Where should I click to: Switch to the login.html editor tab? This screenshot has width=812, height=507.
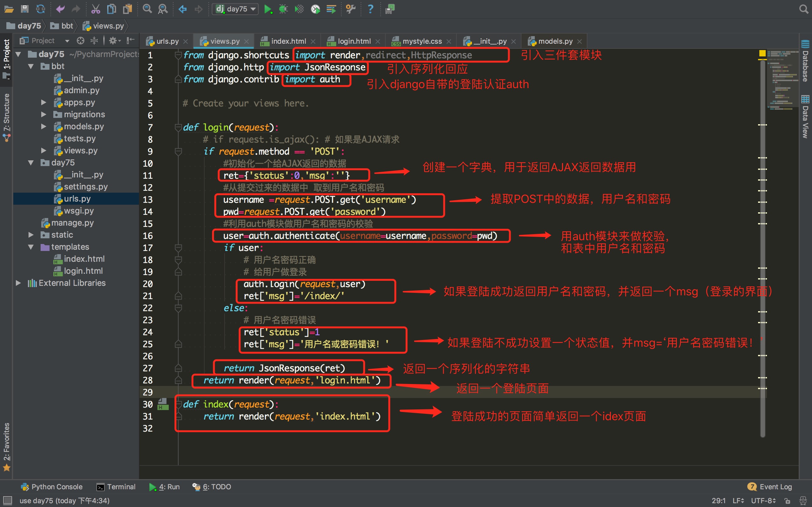click(x=354, y=41)
